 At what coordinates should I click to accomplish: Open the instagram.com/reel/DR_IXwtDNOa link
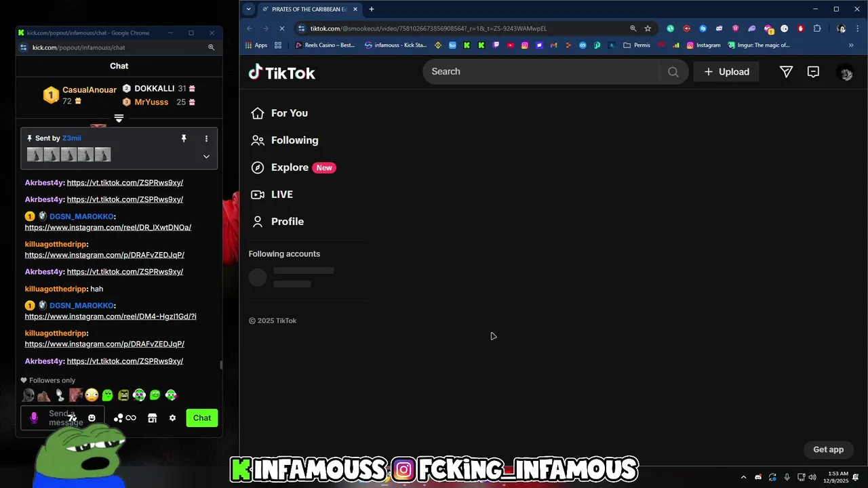point(108,228)
